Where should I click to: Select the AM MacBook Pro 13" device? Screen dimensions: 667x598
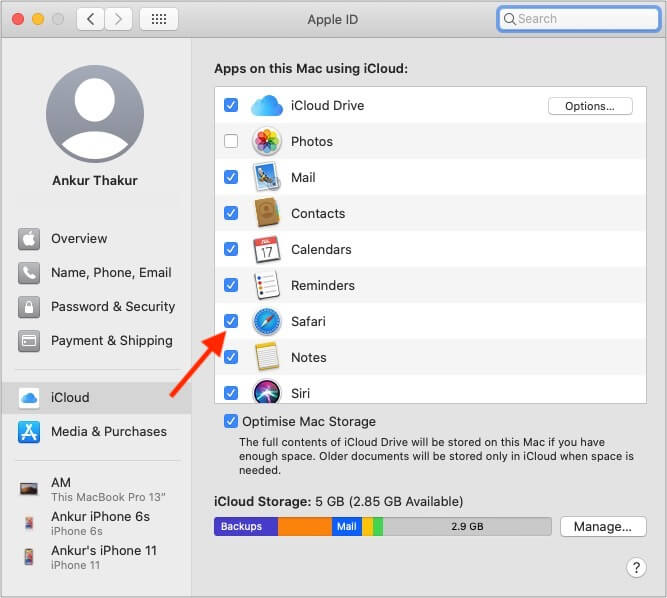97,490
